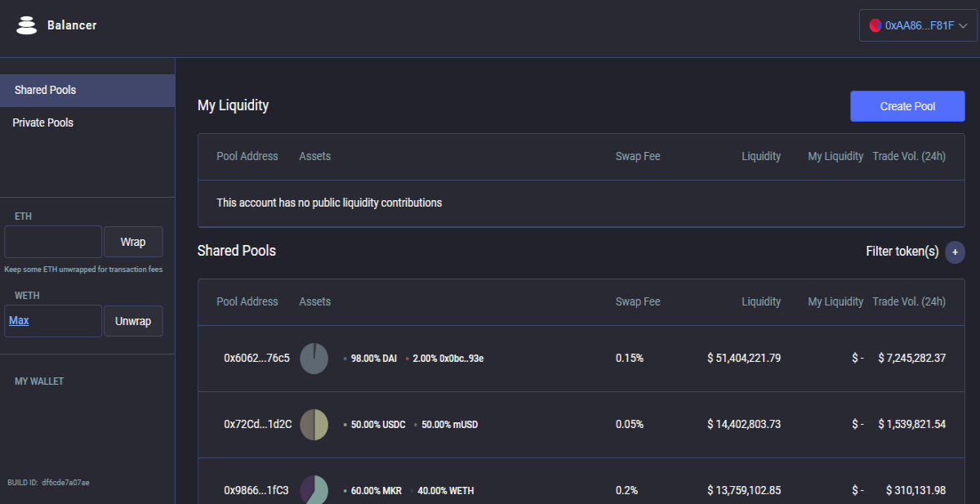
Task: Add a token filter with plus icon
Action: click(955, 252)
